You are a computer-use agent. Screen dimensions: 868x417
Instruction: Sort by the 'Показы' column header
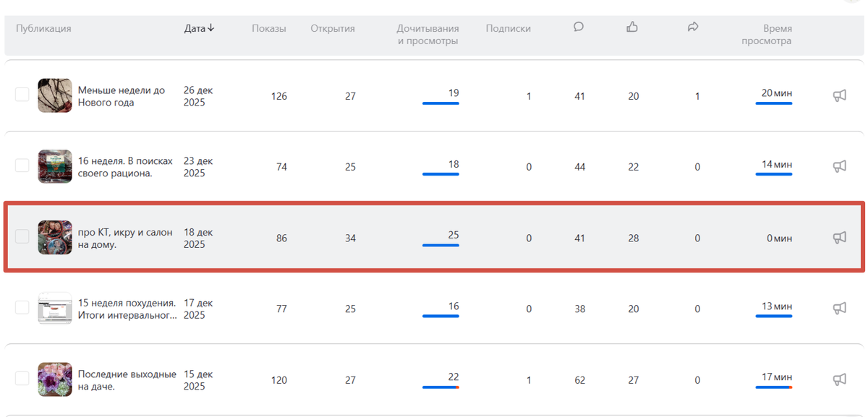pos(268,28)
